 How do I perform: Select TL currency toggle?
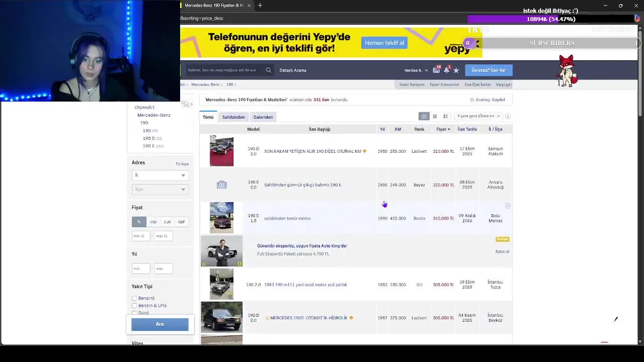point(139,222)
